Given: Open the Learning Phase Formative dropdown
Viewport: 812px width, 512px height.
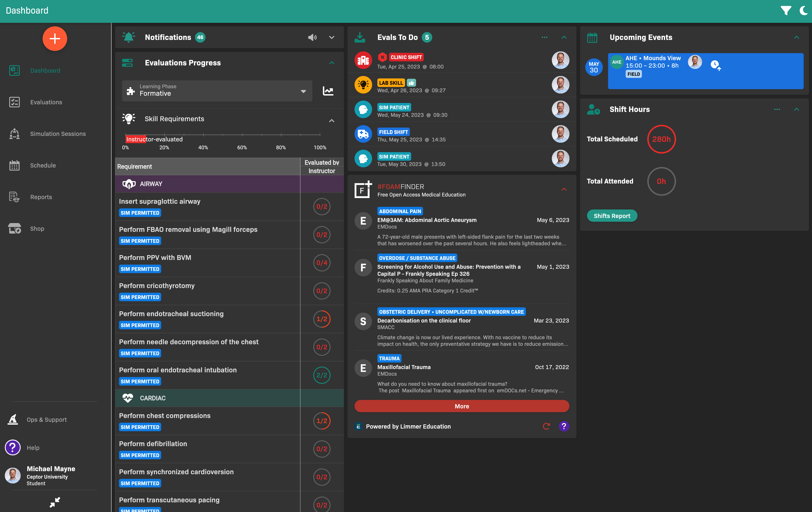Looking at the screenshot, I should [217, 91].
